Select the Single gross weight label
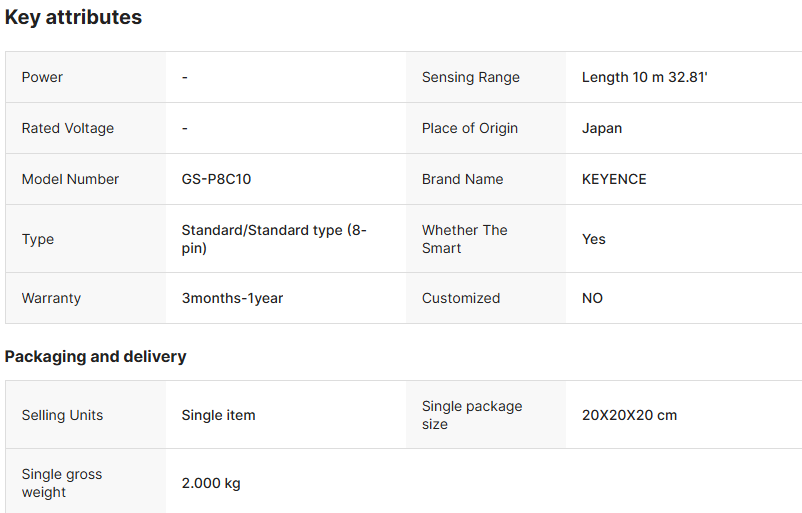The width and height of the screenshot is (802, 513). pyautogui.click(x=62, y=483)
